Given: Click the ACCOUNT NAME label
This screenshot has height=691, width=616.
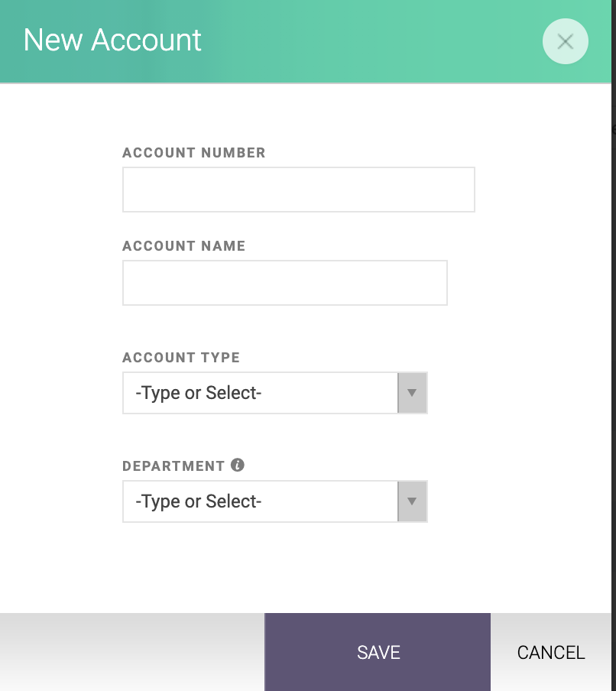Looking at the screenshot, I should click(183, 246).
